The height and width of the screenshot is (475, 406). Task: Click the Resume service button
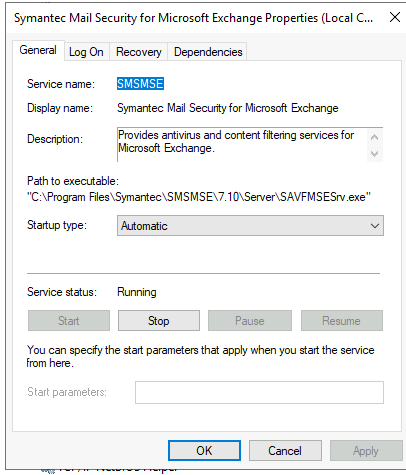342,321
